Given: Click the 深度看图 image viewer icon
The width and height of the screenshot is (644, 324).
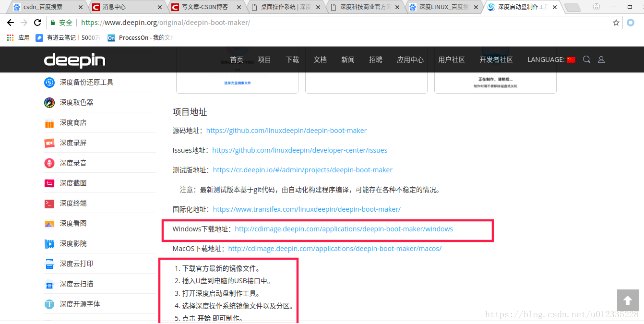Looking at the screenshot, I should pos(49,224).
